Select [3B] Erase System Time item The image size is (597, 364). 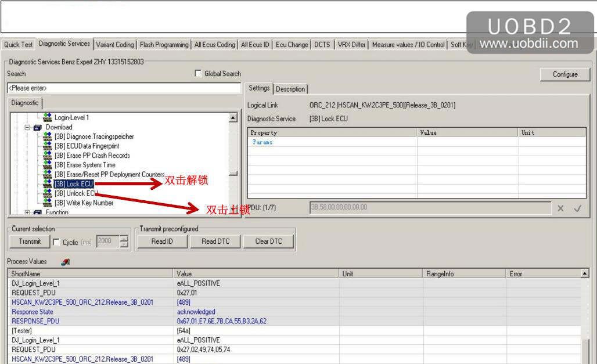85,165
